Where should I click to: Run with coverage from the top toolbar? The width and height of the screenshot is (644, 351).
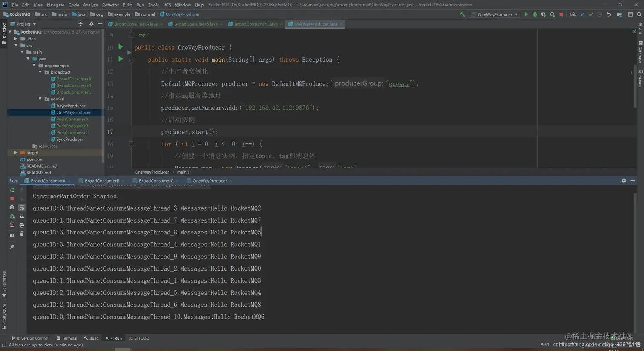(543, 14)
